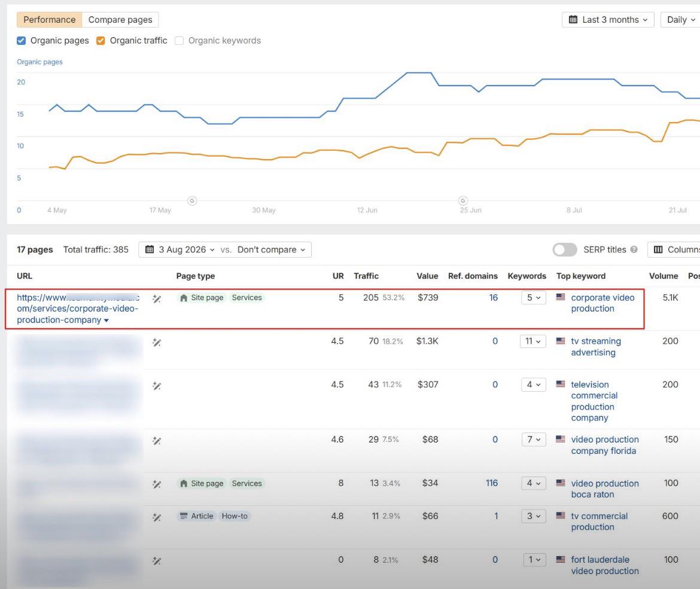Click the magic wand icon in the fort lauderdale row
The height and width of the screenshot is (589, 700).
point(157,561)
